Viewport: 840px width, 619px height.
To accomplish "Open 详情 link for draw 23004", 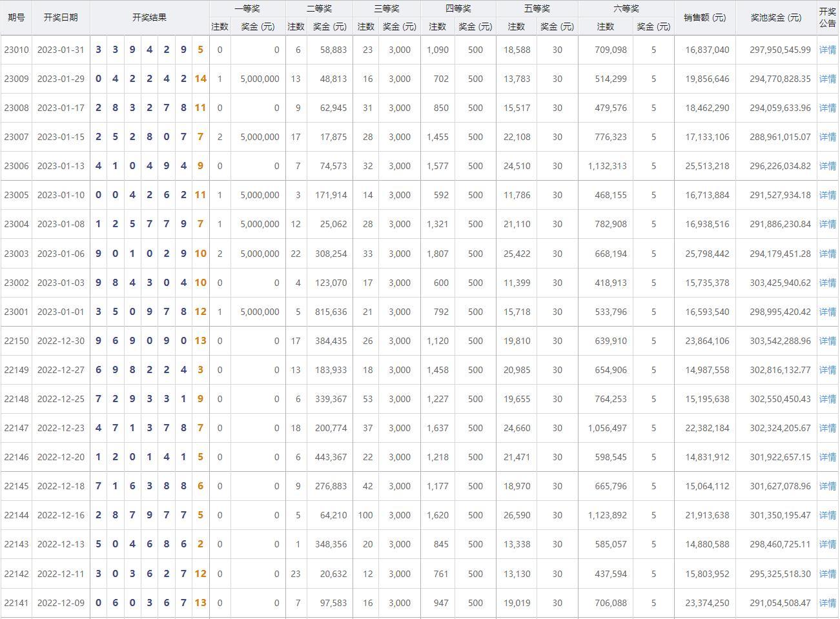I will [x=827, y=224].
